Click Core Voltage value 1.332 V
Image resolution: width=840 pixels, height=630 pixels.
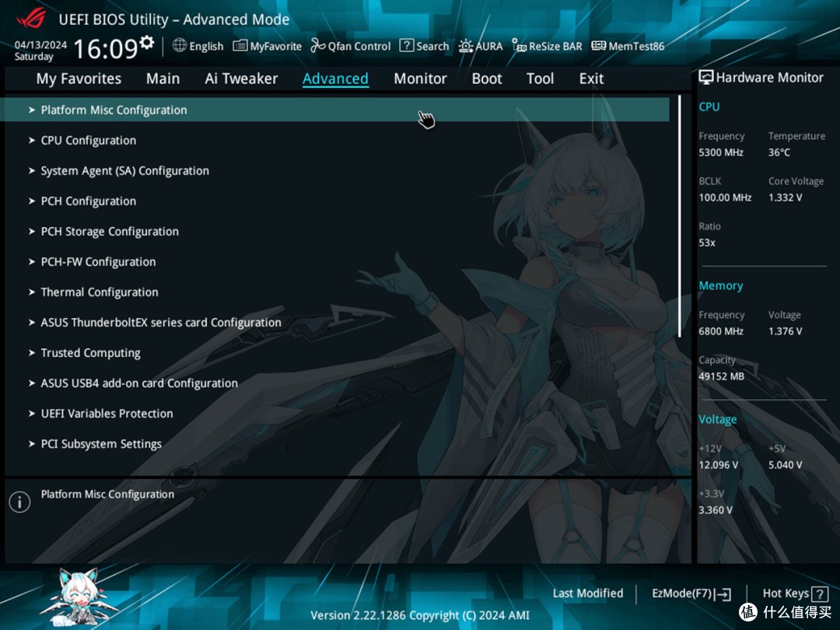pyautogui.click(x=785, y=198)
